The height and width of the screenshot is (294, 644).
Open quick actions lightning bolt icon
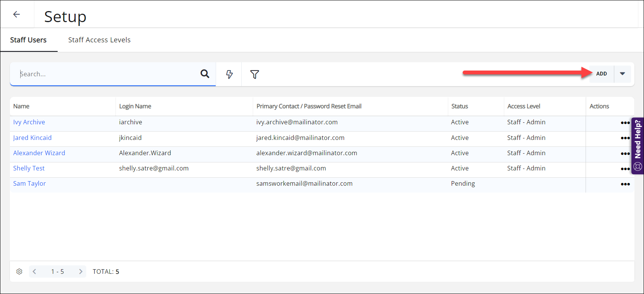click(x=229, y=74)
